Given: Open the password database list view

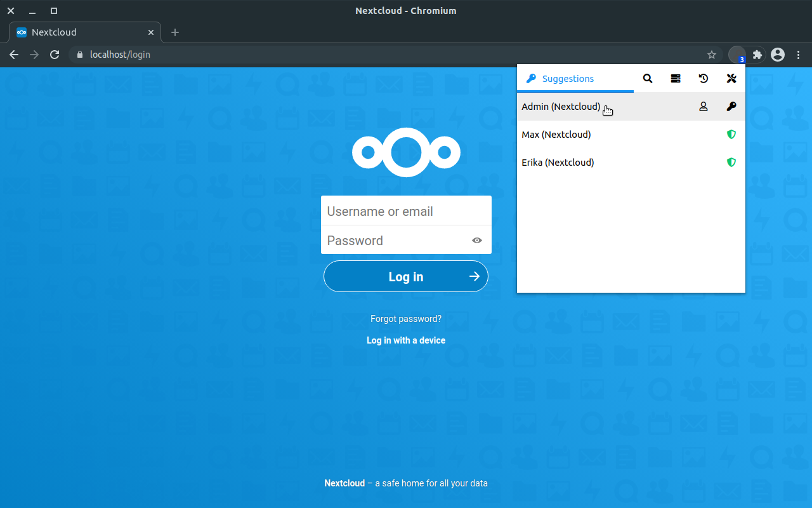Looking at the screenshot, I should 675,78.
